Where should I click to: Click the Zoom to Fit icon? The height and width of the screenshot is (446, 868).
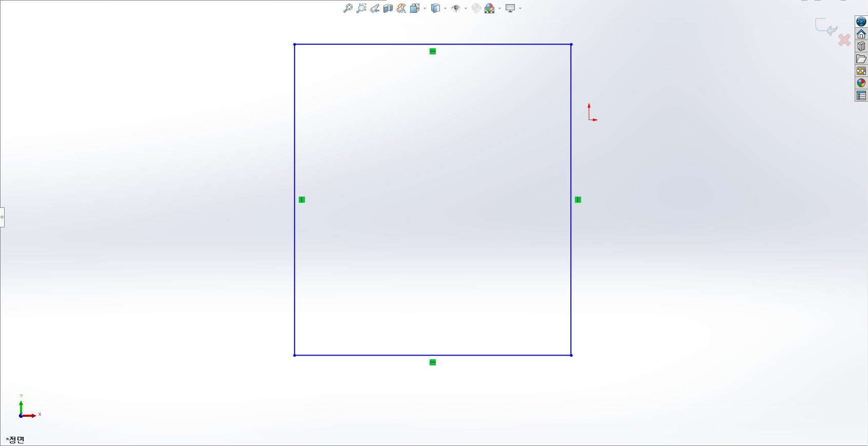tap(348, 8)
